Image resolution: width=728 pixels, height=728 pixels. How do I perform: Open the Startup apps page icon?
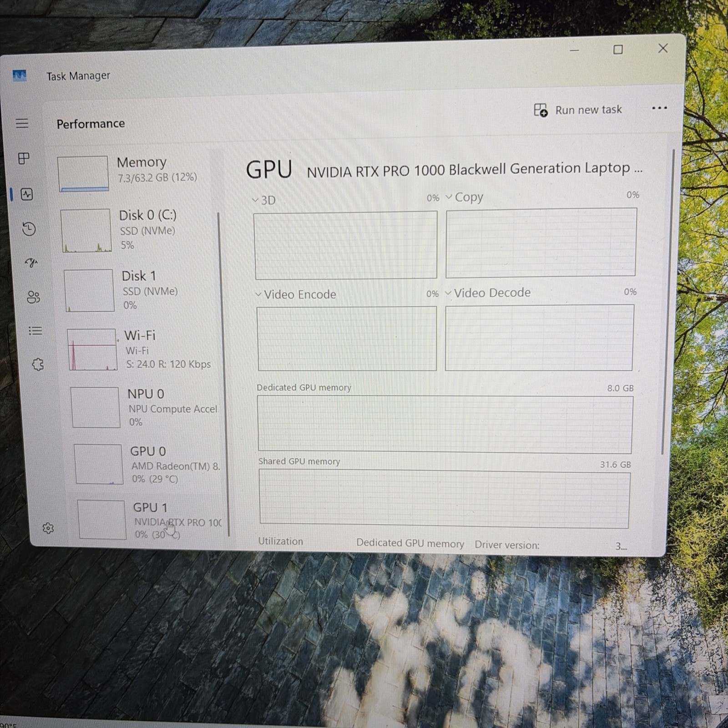coord(31,263)
